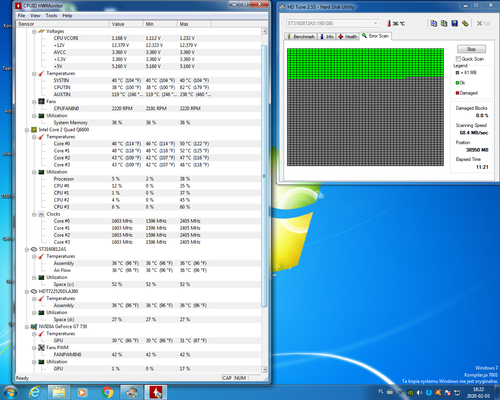Click the Action Center flag in the system tray
The width and height of the screenshot is (500, 400).
[x=448, y=393]
